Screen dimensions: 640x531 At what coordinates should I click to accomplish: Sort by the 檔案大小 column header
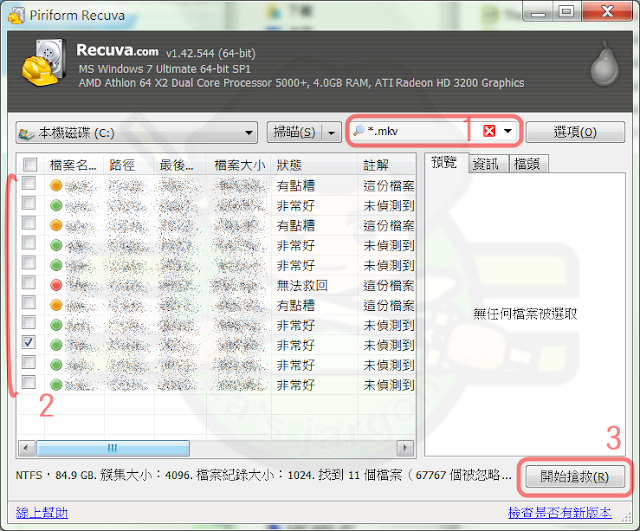239,165
